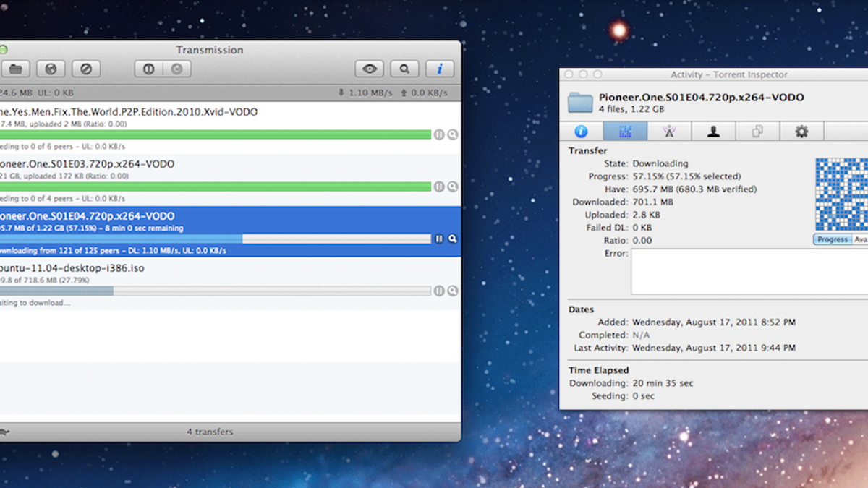
Task: Click the green progress bar of Pioneer.One.S01E03
Action: pyautogui.click(x=216, y=187)
